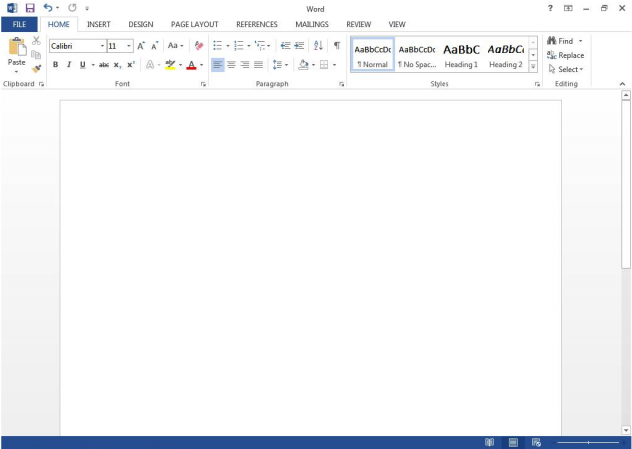Screen dimensions: 632x449
Task: Sort the selected text alphabetically
Action: pos(318,46)
